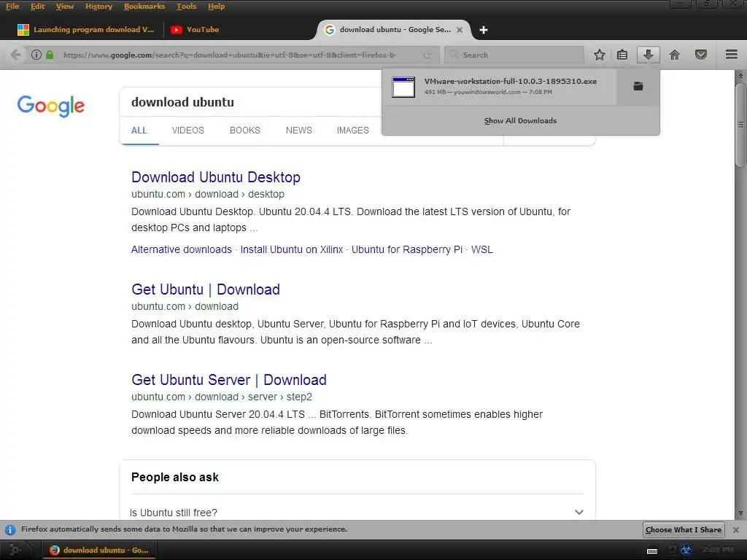The width and height of the screenshot is (747, 560).
Task: Toggle the downloads arrow toolbar button
Action: [x=648, y=55]
